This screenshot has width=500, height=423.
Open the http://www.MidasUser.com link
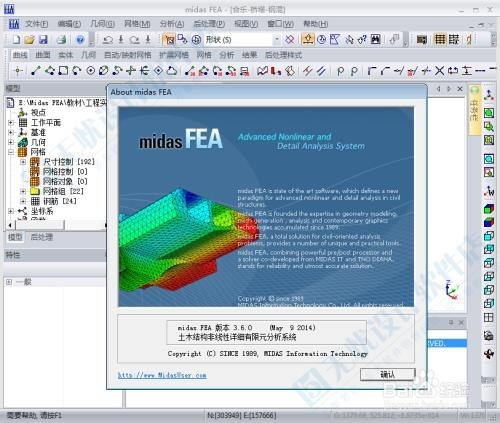162,375
